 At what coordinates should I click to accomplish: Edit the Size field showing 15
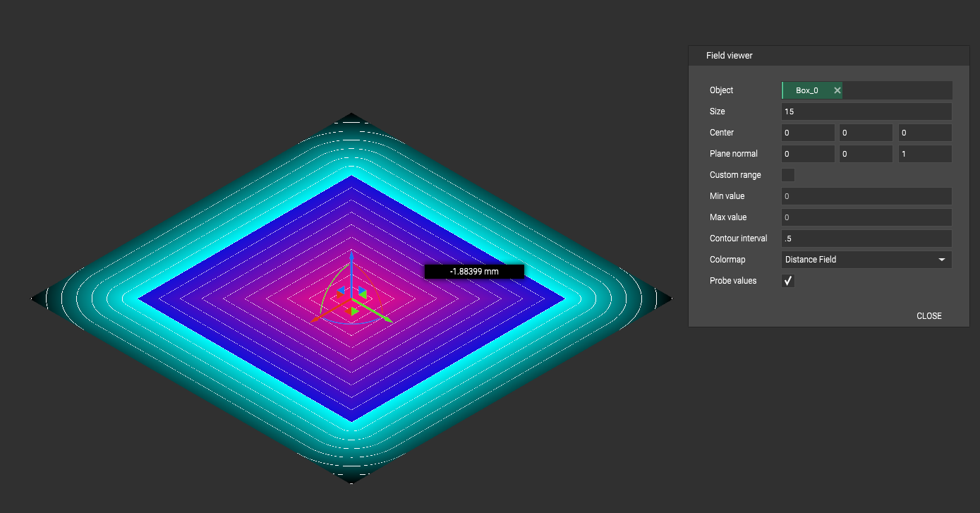click(x=867, y=111)
